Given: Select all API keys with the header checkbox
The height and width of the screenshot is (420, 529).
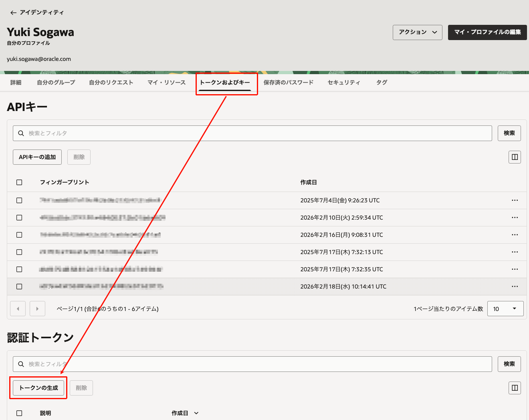Looking at the screenshot, I should [x=19, y=182].
